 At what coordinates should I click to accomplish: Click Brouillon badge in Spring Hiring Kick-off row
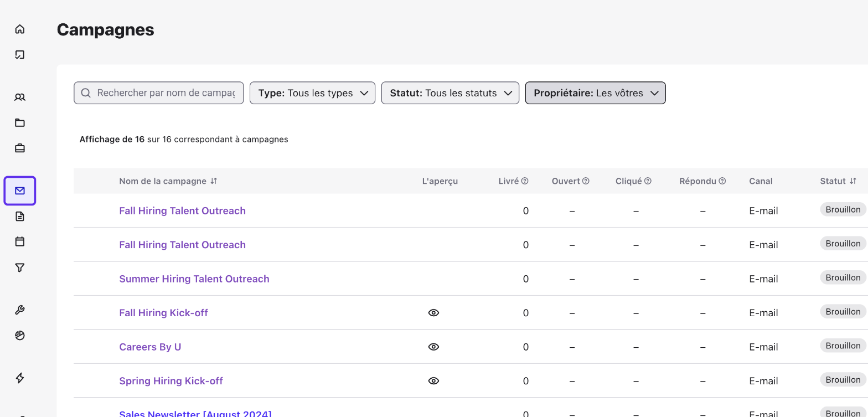843,380
